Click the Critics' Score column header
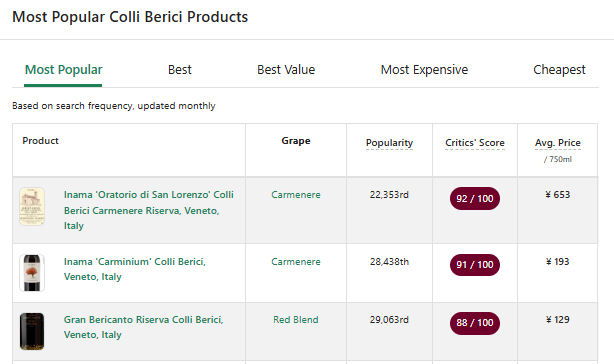This screenshot has height=364, width=614. (475, 143)
